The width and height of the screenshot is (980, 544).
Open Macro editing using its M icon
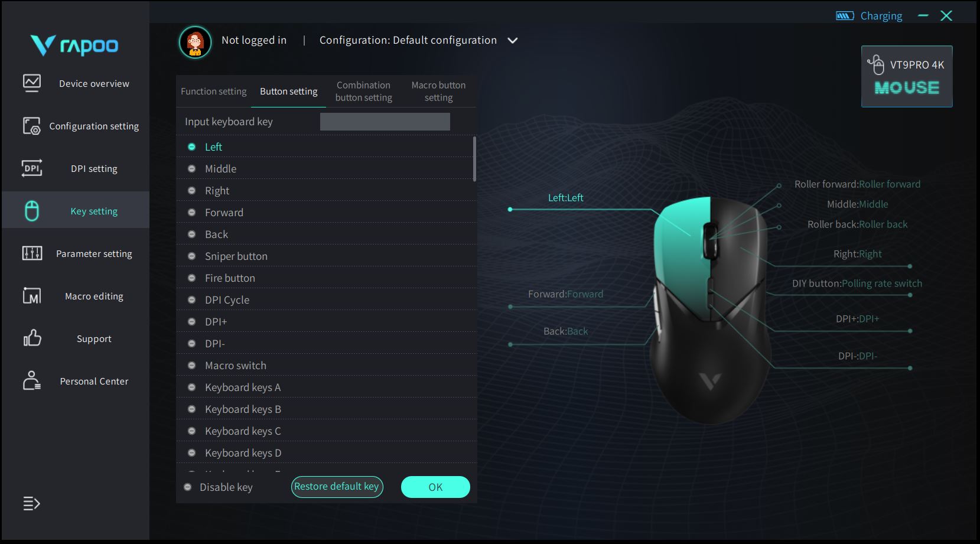[x=32, y=296]
